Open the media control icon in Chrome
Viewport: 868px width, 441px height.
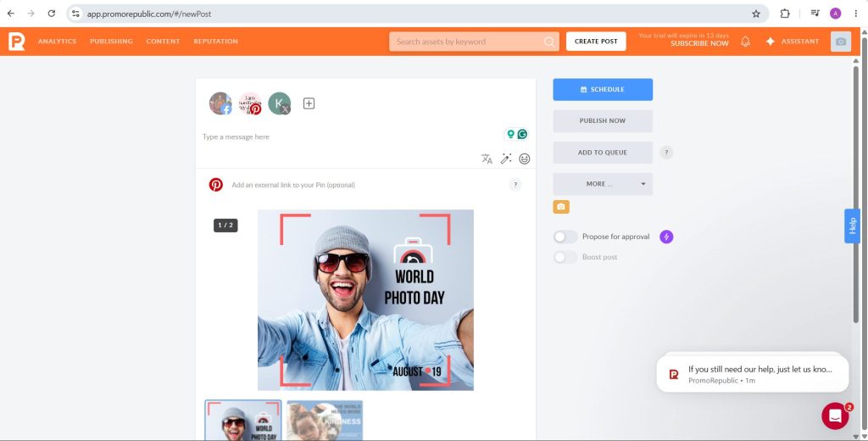coord(815,14)
